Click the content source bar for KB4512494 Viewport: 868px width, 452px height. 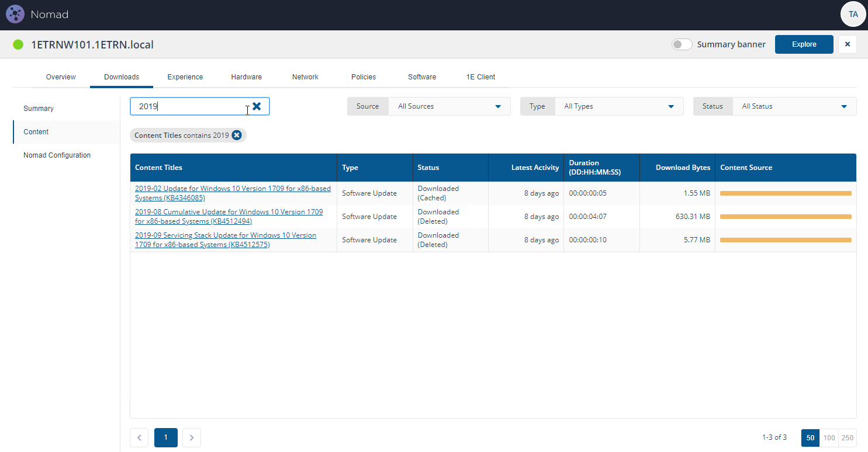tap(786, 217)
